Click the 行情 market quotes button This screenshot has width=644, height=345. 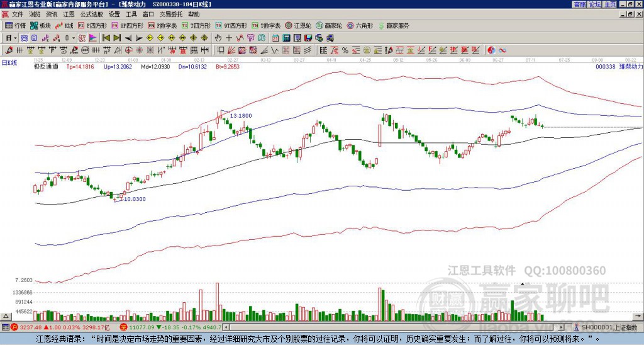(15, 25)
